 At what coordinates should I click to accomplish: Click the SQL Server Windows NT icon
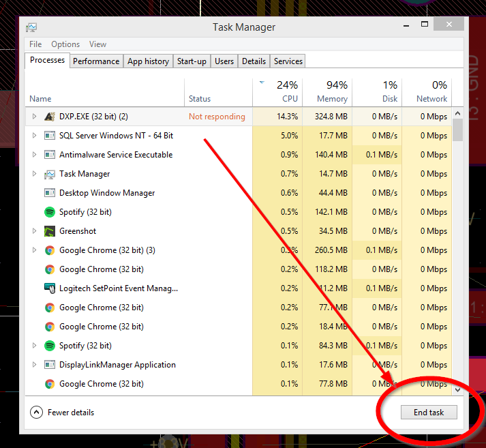click(x=50, y=136)
